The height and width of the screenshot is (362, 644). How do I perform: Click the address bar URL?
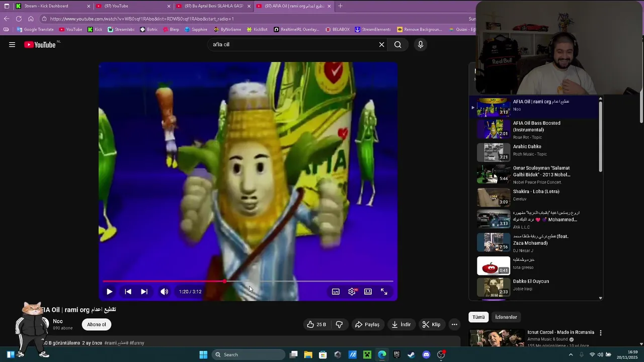pyautogui.click(x=142, y=19)
